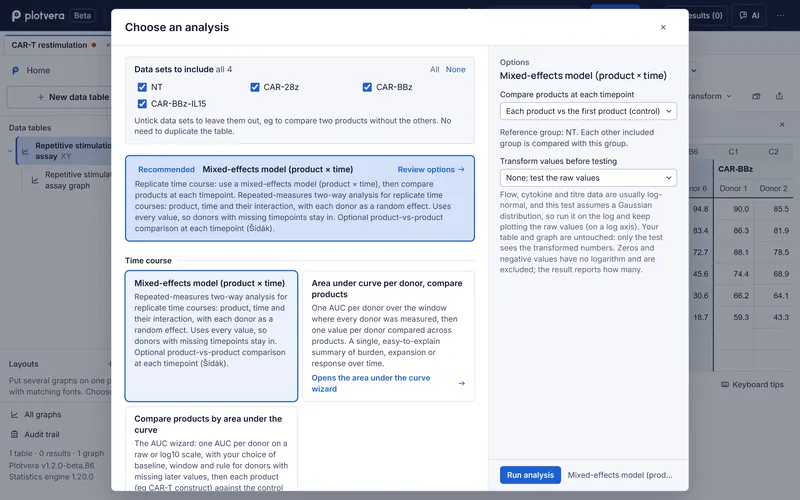Click the camera snapshot icon in toolbar
The width and height of the screenshot is (800, 500).
[756, 96]
